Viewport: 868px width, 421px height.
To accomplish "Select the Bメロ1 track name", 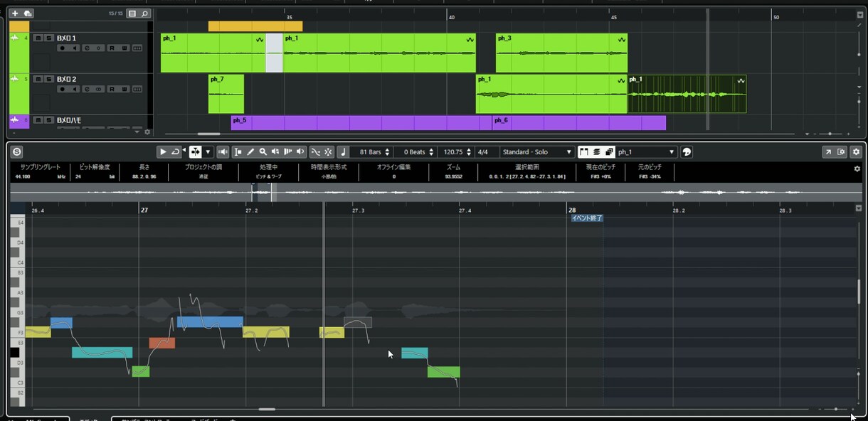I will pos(66,38).
